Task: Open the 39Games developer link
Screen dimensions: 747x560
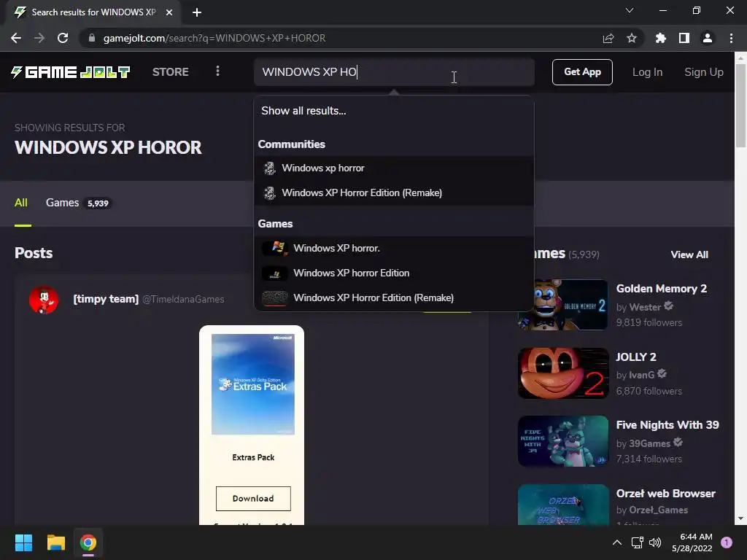Action: tap(650, 444)
